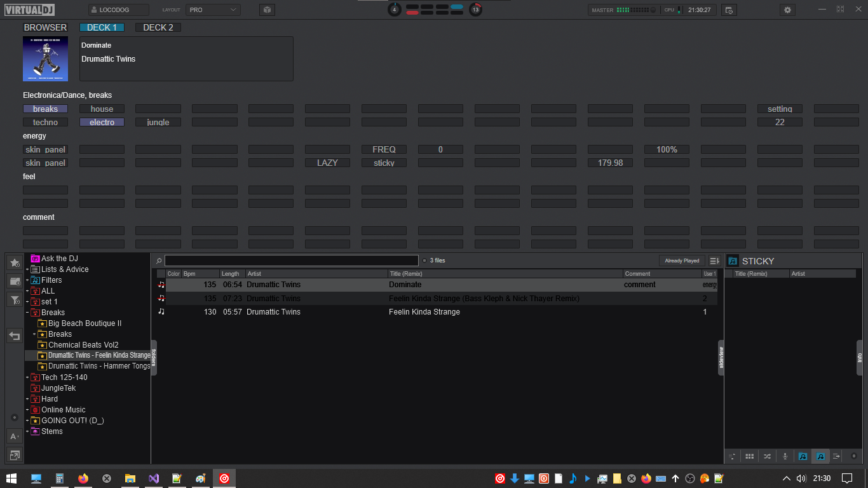
Task: Click the 3D box icon beside layout
Action: click(267, 10)
